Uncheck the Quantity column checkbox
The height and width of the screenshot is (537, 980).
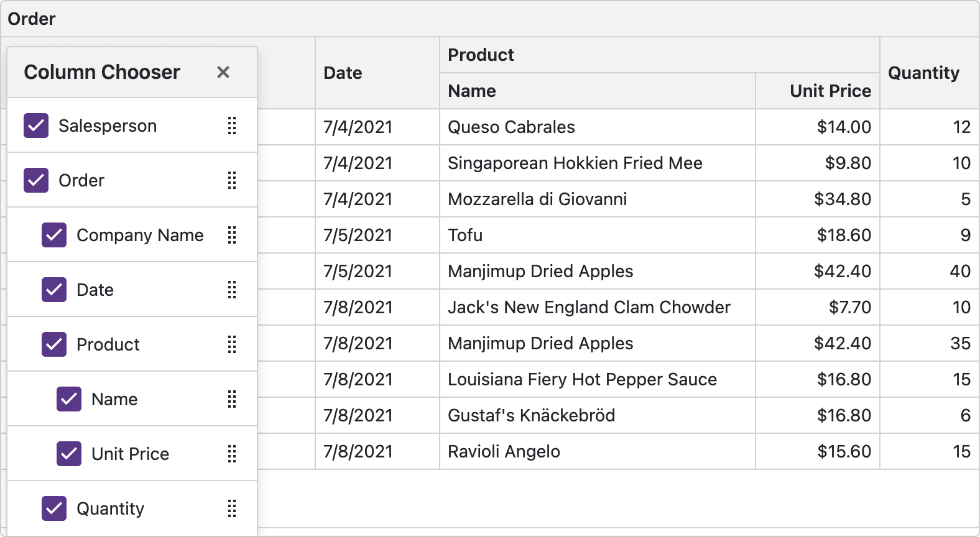pyautogui.click(x=54, y=508)
